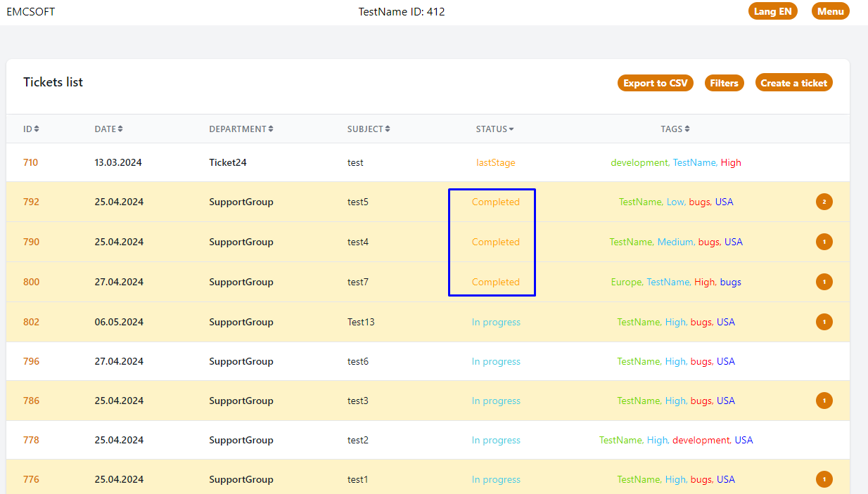The image size is (868, 494).
Task: Sort tickets by Date column
Action: click(x=108, y=129)
